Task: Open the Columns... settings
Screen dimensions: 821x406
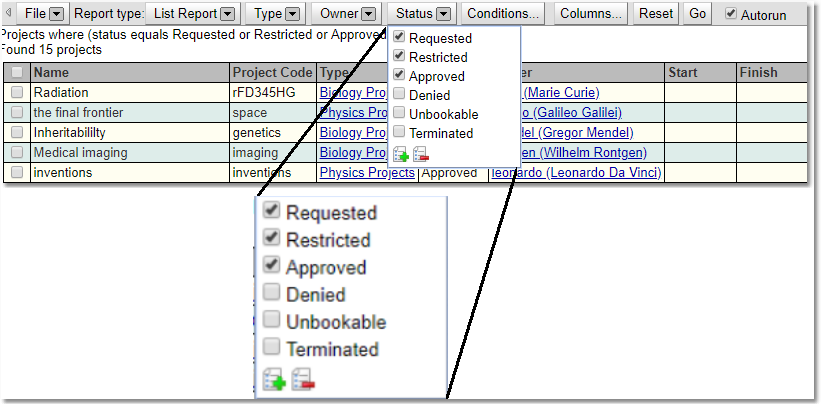Action: pyautogui.click(x=590, y=14)
